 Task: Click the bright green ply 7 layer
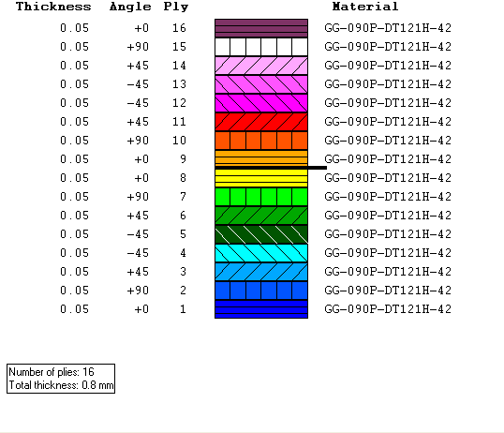pos(261,197)
